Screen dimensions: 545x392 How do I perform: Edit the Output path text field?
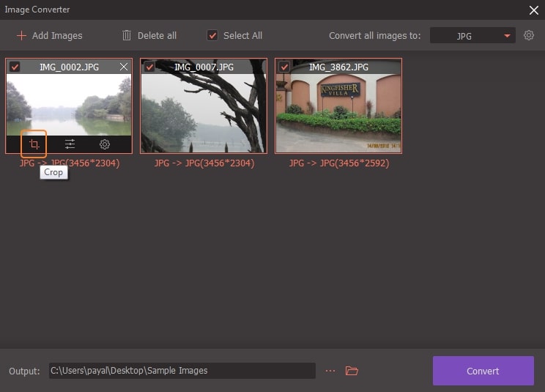click(x=182, y=371)
